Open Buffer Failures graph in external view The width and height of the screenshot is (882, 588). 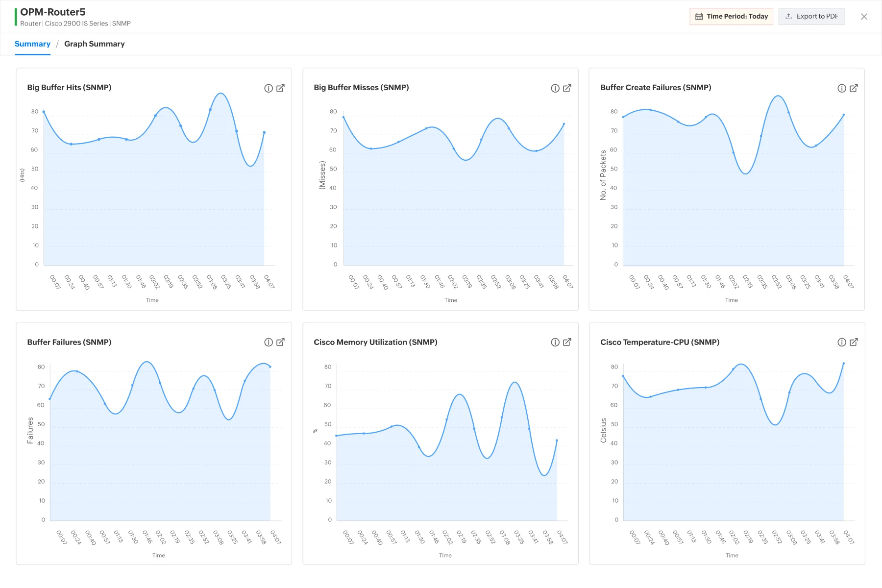coord(280,343)
